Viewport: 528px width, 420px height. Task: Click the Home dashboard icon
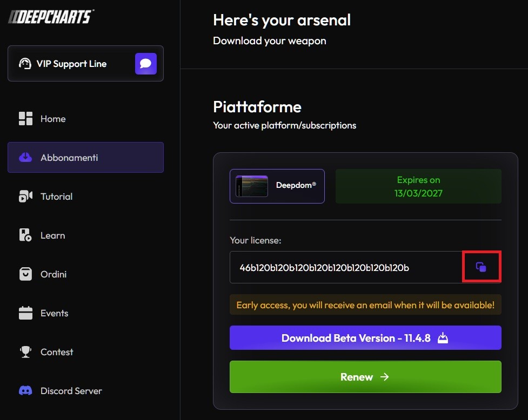pos(25,119)
